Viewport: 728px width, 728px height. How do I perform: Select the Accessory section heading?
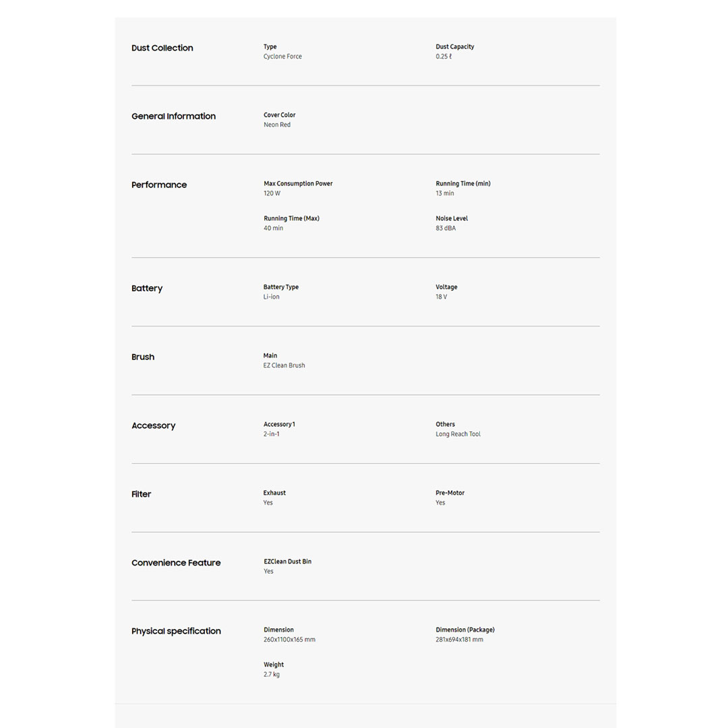point(153,426)
